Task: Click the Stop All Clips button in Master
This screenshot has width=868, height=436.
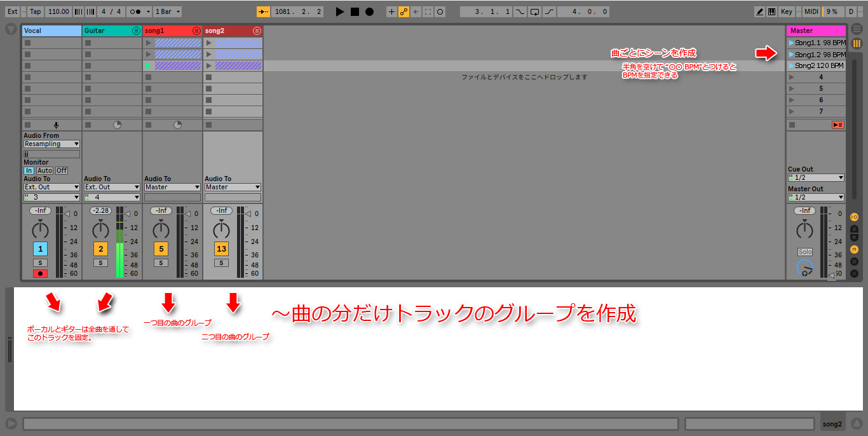Action: click(838, 125)
